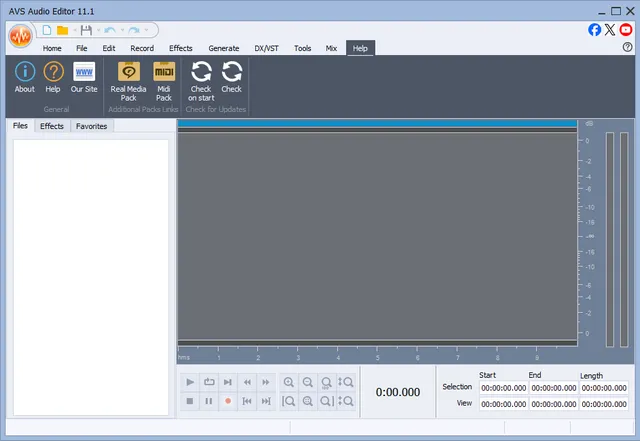Start playback with the Play button
640x441 pixels.
click(190, 382)
